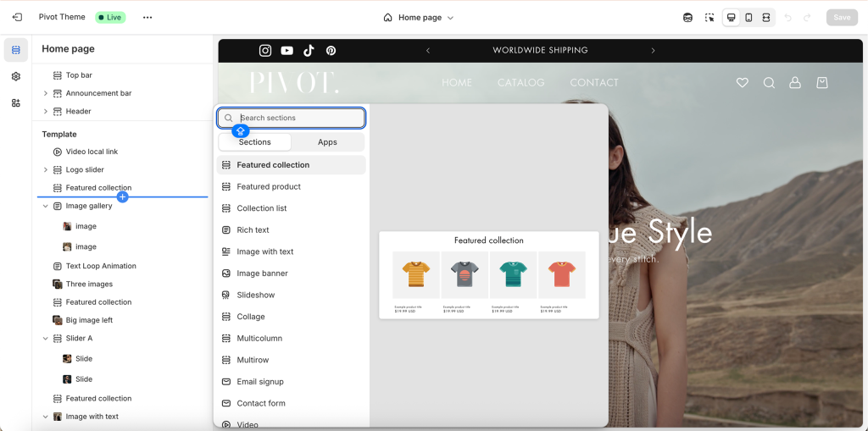Go to next announcement arrow
Screen dimensions: 868x431
coord(654,51)
